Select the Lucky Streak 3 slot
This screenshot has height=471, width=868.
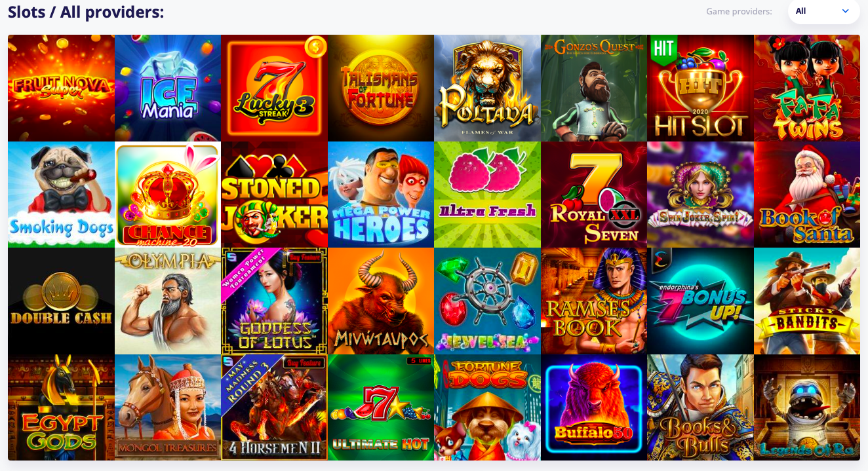pos(274,88)
